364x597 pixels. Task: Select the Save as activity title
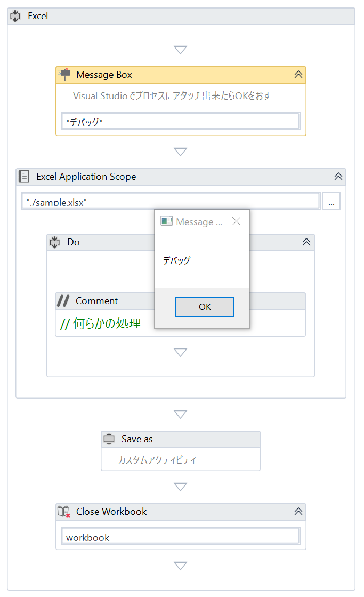click(137, 439)
